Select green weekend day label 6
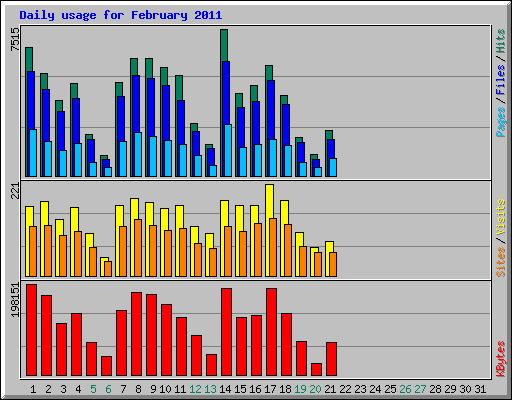Image resolution: width=512 pixels, height=400 pixels. [108, 389]
